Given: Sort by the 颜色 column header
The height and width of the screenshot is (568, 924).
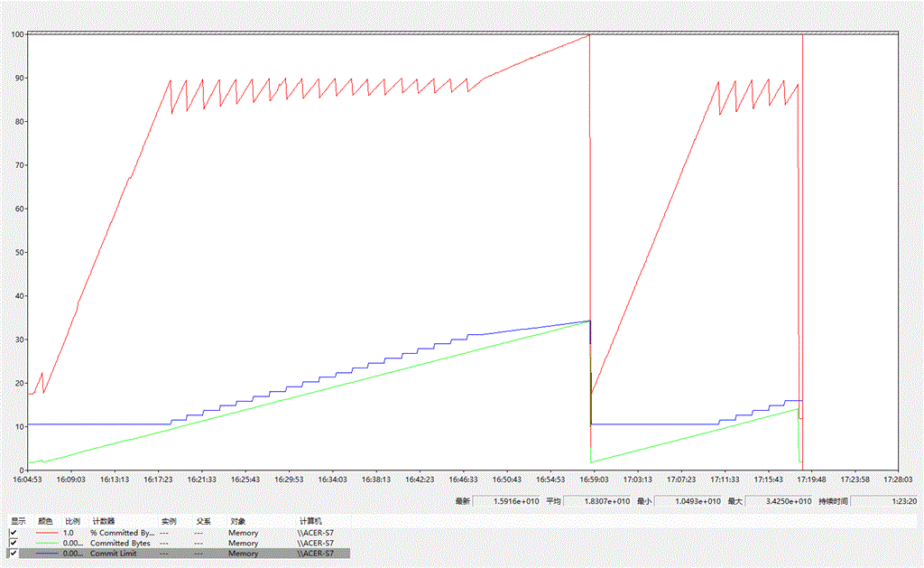Looking at the screenshot, I should [46, 521].
